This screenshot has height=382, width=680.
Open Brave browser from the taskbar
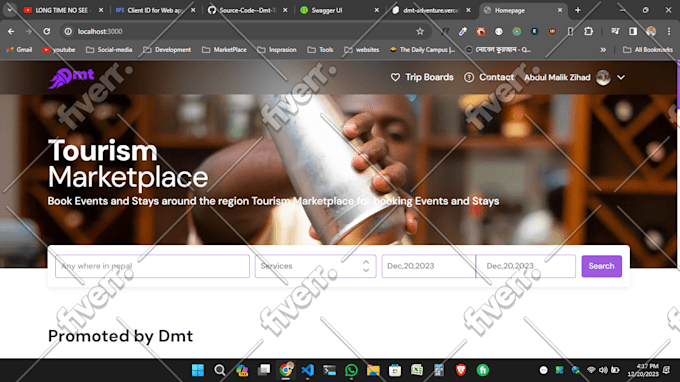pyautogui.click(x=461, y=370)
